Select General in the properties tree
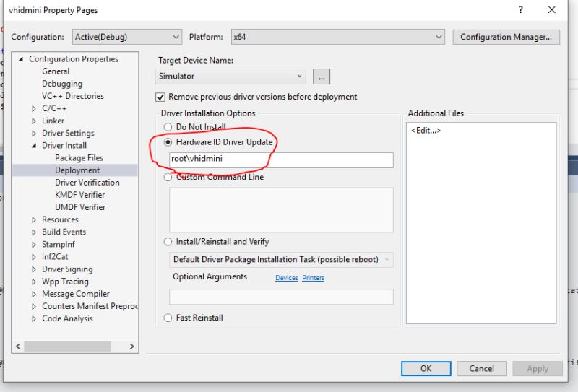Image resolution: width=578 pixels, height=392 pixels. [x=56, y=71]
